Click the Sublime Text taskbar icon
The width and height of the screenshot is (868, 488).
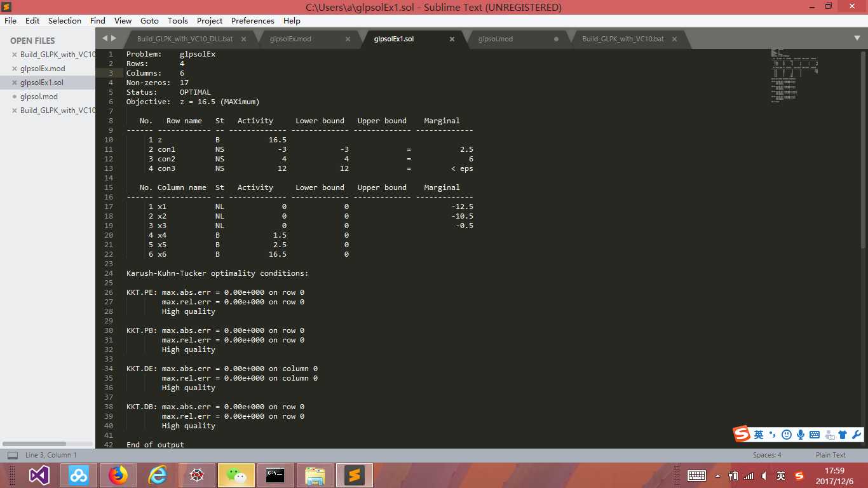point(355,475)
